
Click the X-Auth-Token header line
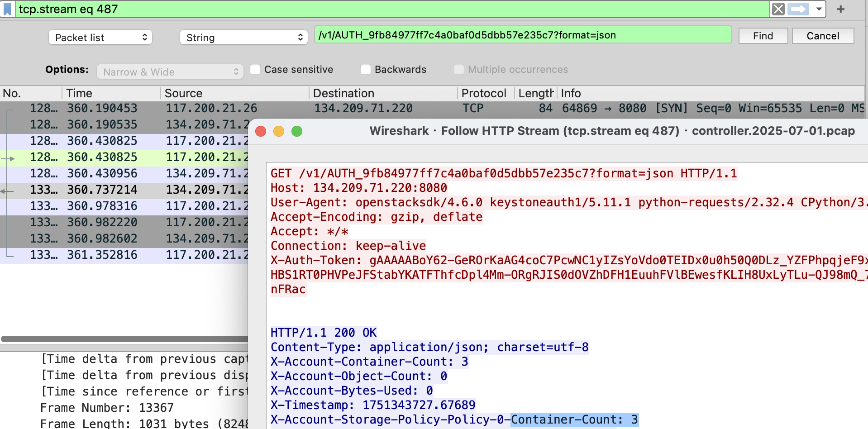[568, 260]
